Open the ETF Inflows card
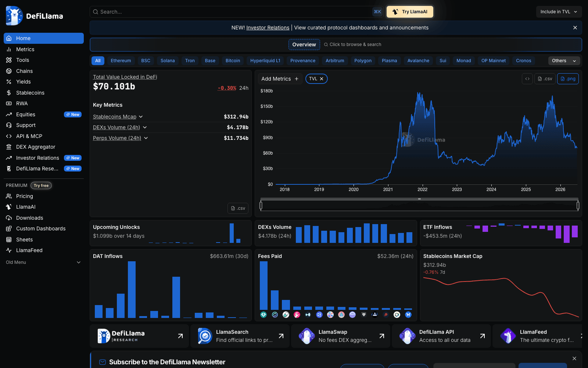The width and height of the screenshot is (588, 368). tap(501, 233)
